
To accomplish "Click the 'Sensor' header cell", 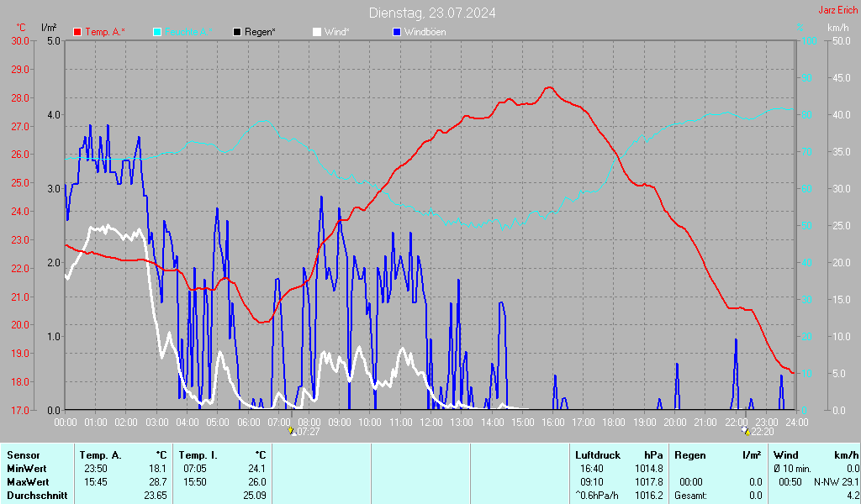I will 24,455.
